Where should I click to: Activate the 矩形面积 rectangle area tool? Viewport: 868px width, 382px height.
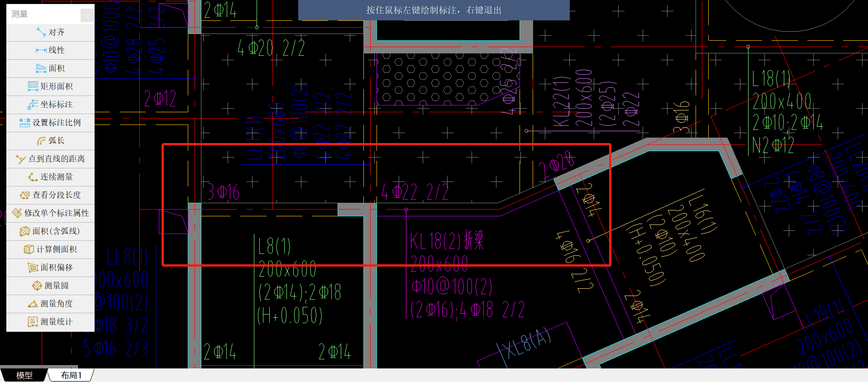coord(50,86)
